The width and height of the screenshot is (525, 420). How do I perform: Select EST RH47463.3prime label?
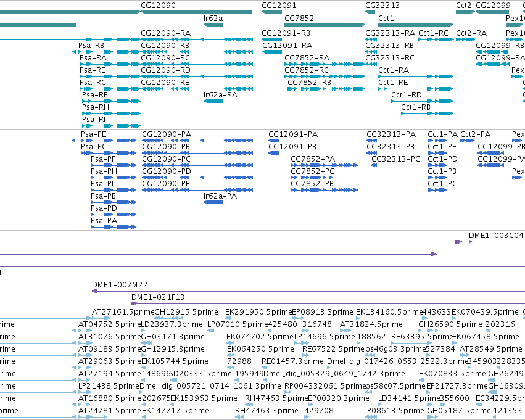coord(267,411)
